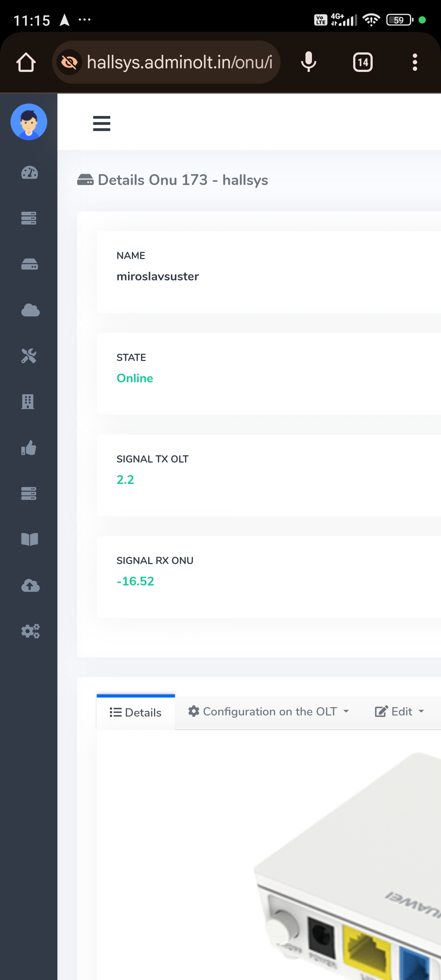Tap the voice search microphone icon
The height and width of the screenshot is (980, 441).
click(x=308, y=62)
